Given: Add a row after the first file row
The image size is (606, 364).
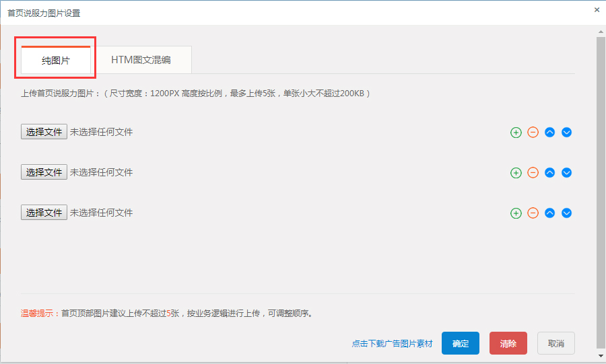Looking at the screenshot, I should (x=516, y=133).
